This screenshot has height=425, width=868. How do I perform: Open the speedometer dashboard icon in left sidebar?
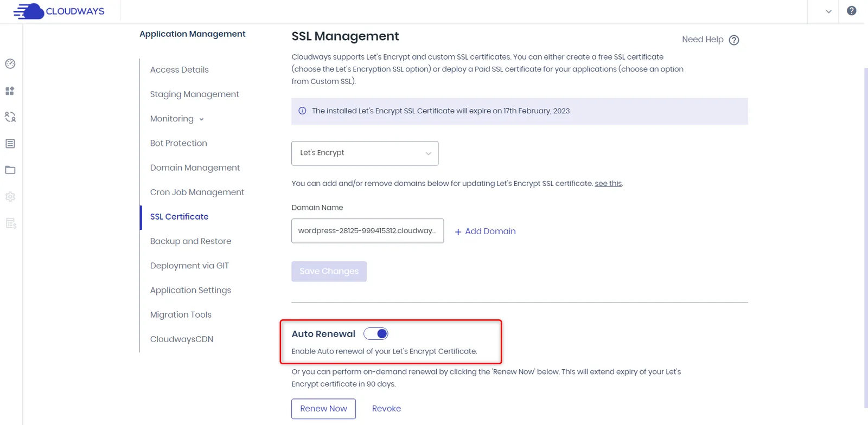(x=10, y=64)
